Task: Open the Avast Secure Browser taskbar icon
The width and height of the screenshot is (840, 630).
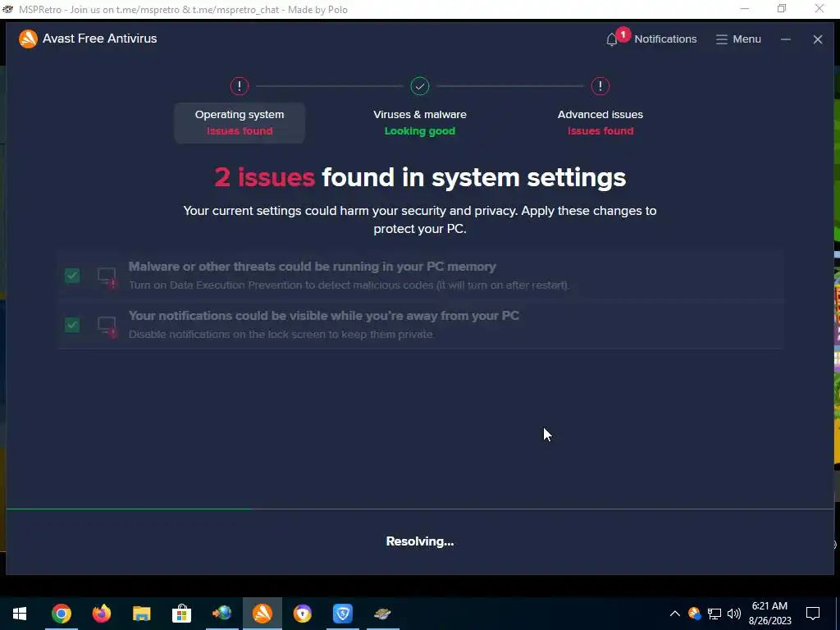Action: 302,614
